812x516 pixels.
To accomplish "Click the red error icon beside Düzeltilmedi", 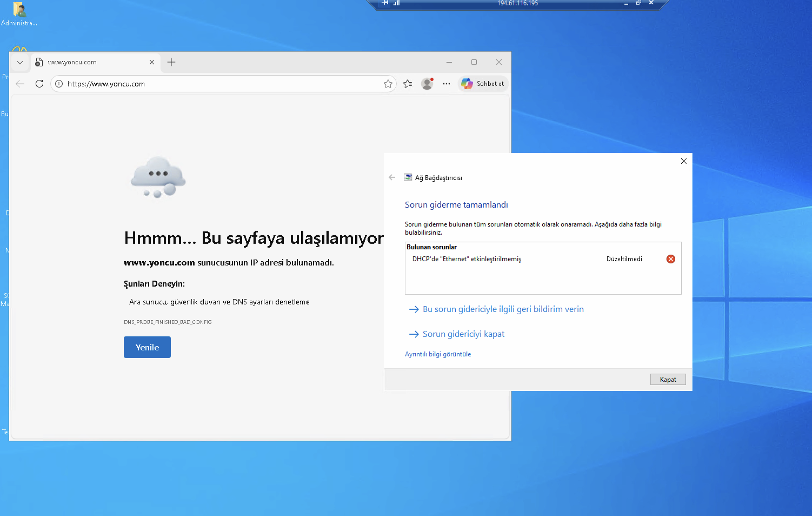I will click(670, 259).
